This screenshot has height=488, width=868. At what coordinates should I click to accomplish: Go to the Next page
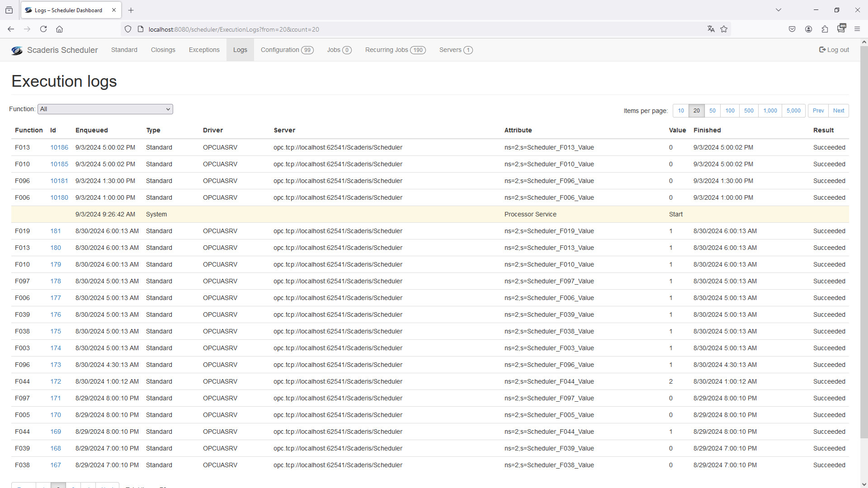pos(838,111)
